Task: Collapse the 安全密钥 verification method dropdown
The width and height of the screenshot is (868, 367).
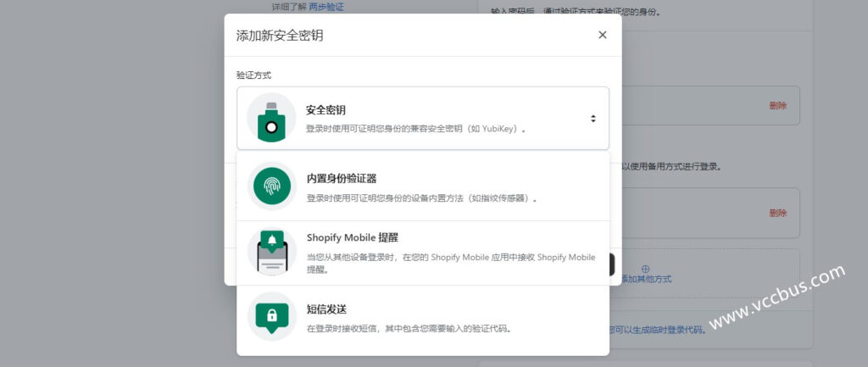Action: click(422, 119)
